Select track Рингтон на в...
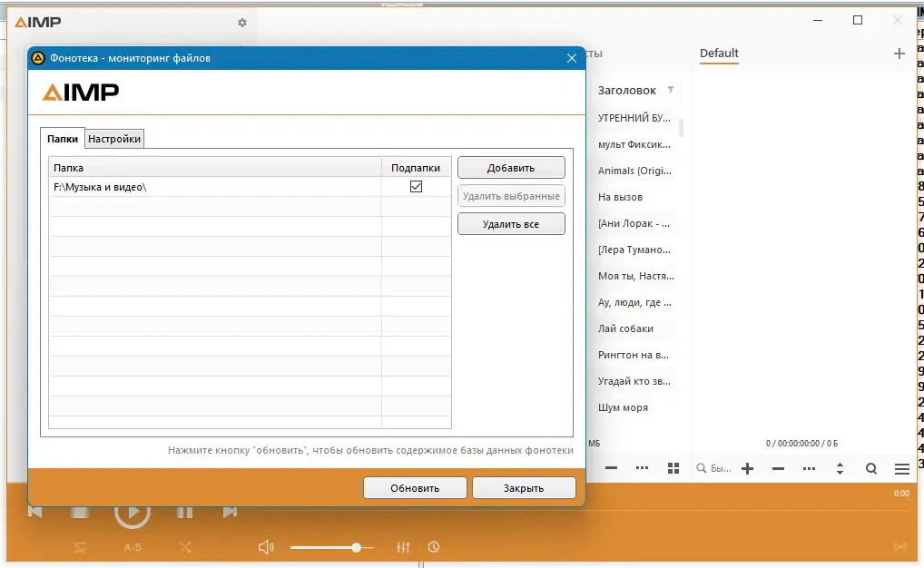 point(634,355)
